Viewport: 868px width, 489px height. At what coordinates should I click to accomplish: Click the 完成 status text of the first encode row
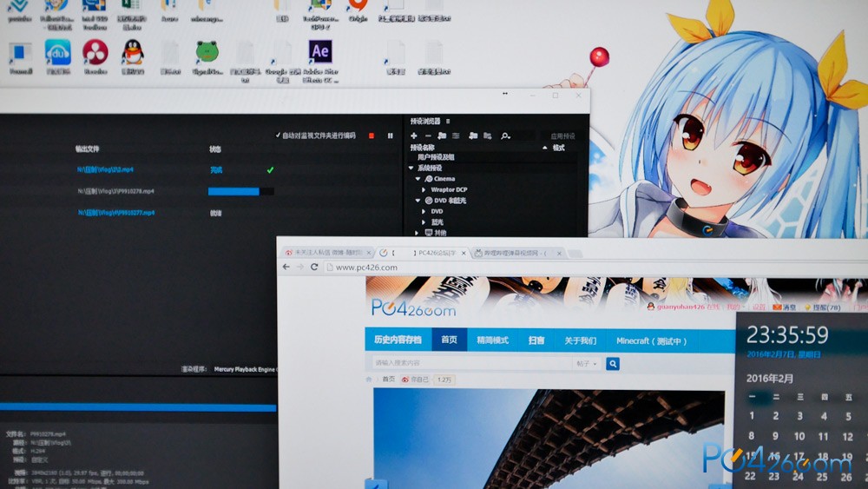coord(216,170)
